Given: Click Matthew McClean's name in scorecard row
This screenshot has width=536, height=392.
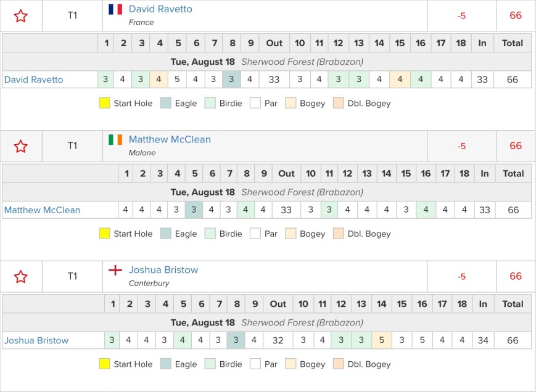Looking at the screenshot, I should click(x=42, y=210).
